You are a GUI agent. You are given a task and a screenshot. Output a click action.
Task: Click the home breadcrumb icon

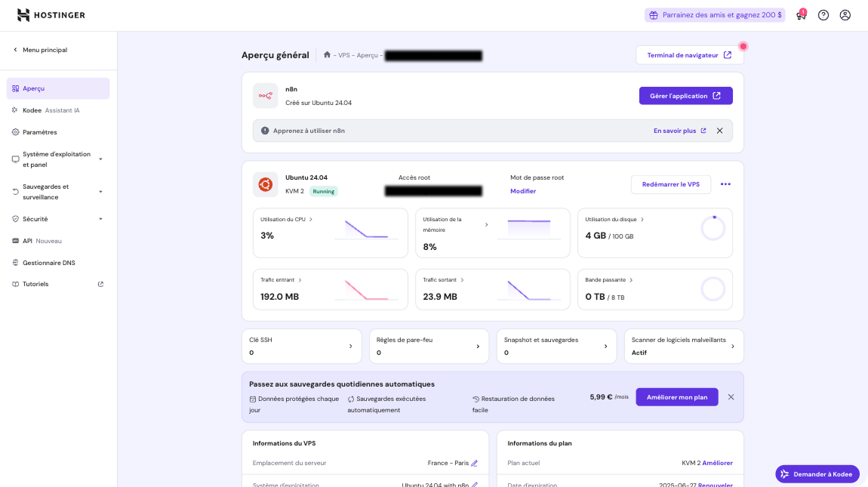[x=327, y=54]
